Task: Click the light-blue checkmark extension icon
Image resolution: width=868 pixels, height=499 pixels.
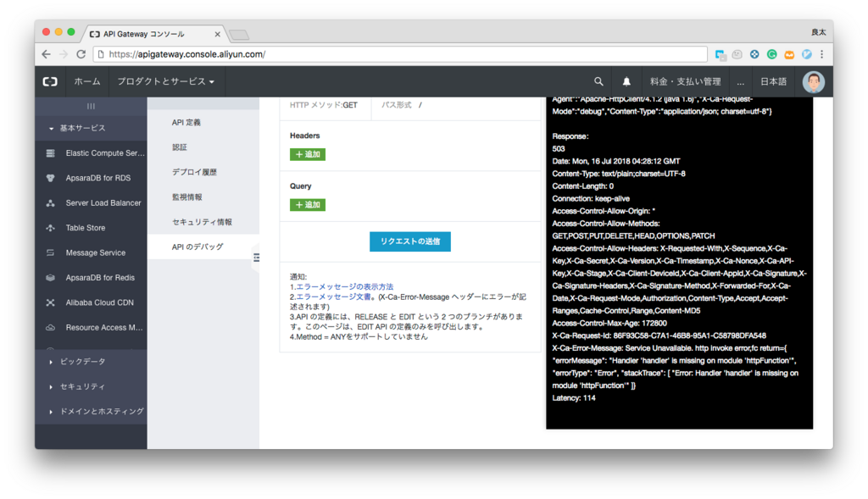Action: coord(807,54)
